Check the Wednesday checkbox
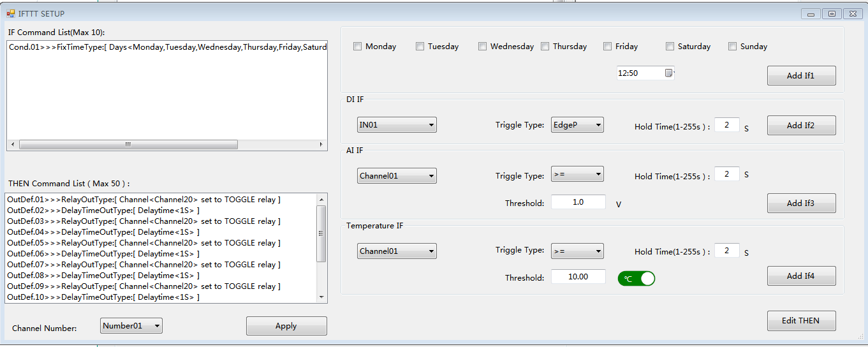The image size is (868, 347). point(483,47)
